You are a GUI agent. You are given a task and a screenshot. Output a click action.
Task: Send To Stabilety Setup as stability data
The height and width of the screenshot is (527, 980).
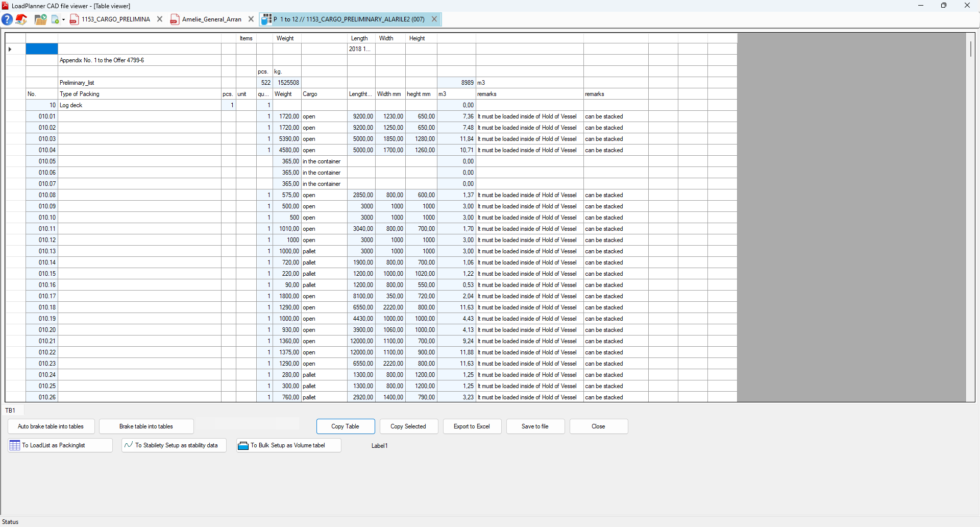174,445
